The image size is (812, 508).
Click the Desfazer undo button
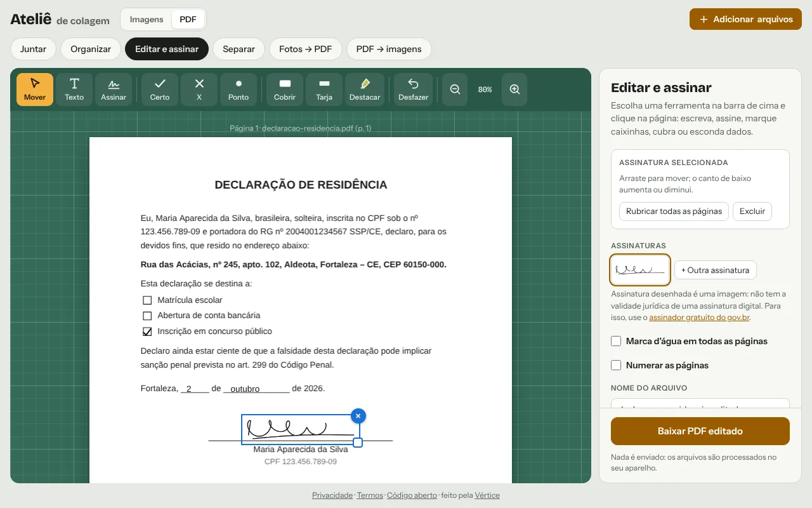click(x=414, y=90)
